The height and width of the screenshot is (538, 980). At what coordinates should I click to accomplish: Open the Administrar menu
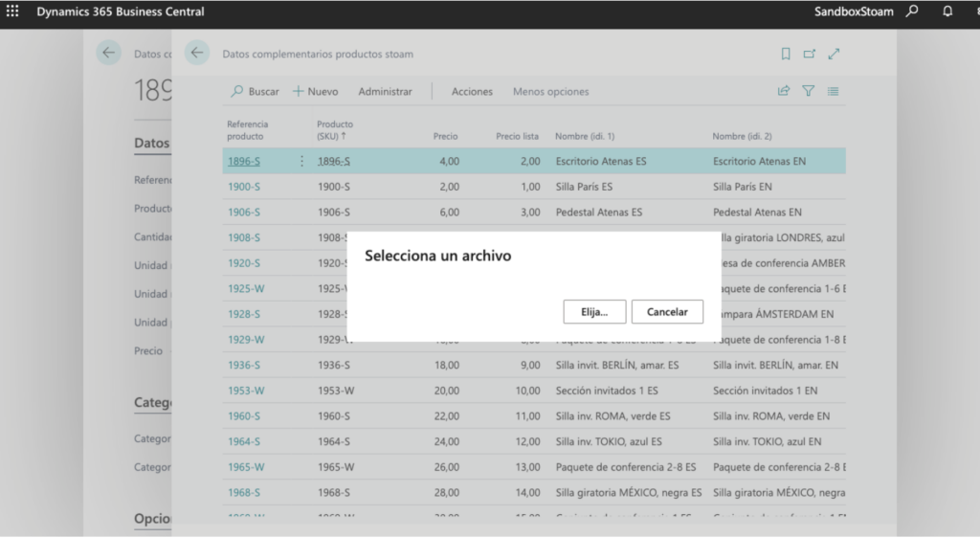385,92
